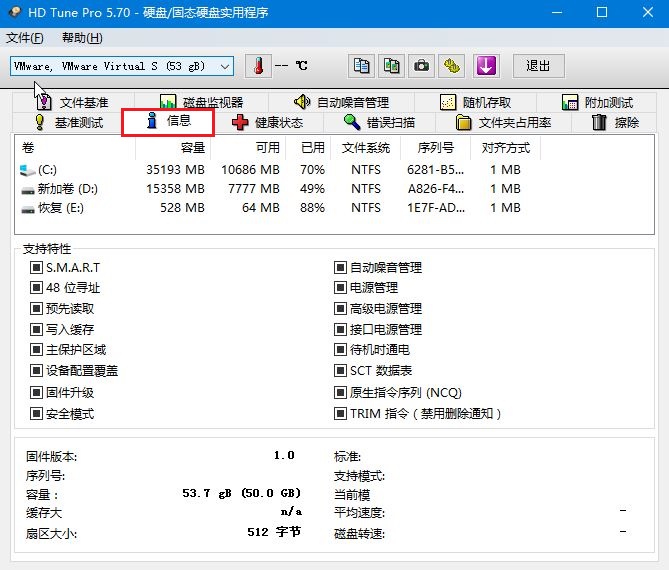
Task: Select the 信息 tab
Action: coord(168,122)
